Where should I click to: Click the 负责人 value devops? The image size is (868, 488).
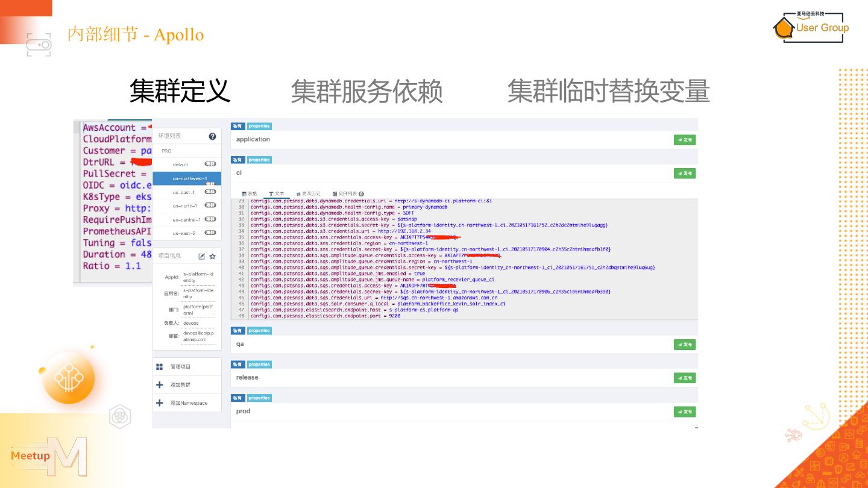coord(191,323)
